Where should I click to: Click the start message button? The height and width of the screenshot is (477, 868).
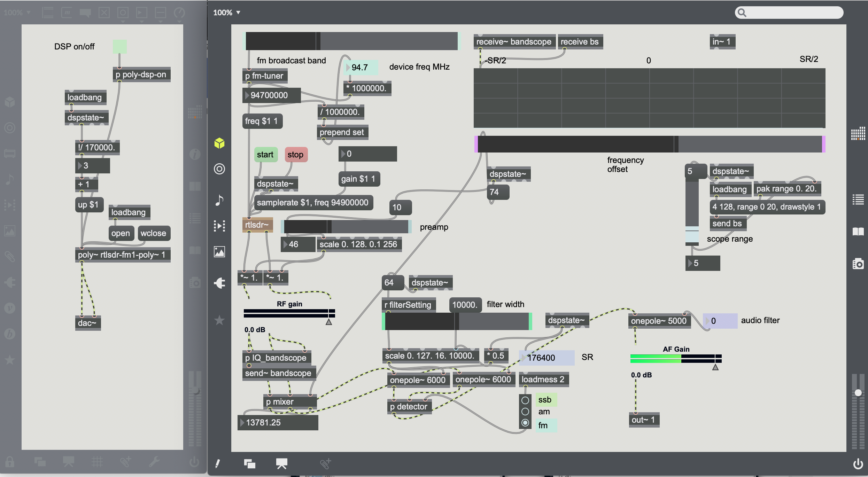266,155
